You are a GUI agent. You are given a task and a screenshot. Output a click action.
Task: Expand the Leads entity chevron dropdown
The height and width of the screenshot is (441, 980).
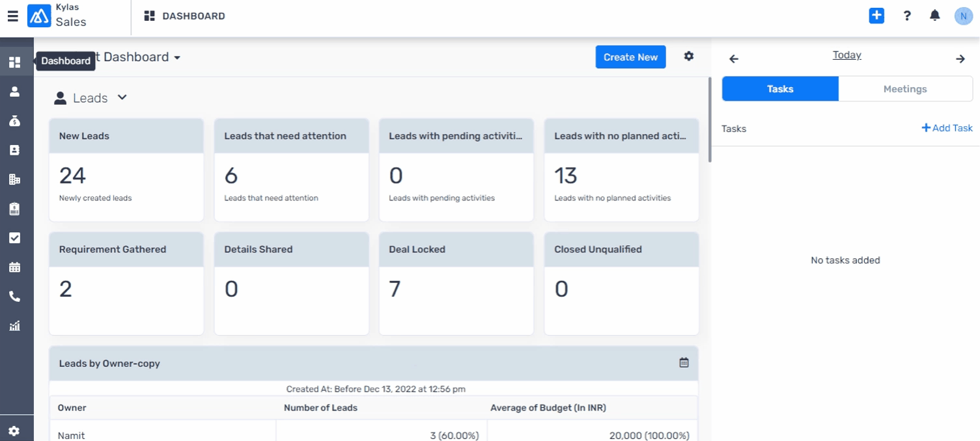[x=122, y=98]
